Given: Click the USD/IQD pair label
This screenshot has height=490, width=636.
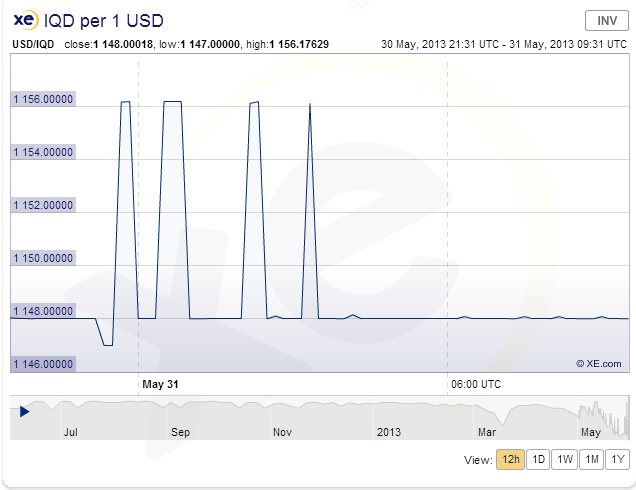Looking at the screenshot, I should (33, 44).
